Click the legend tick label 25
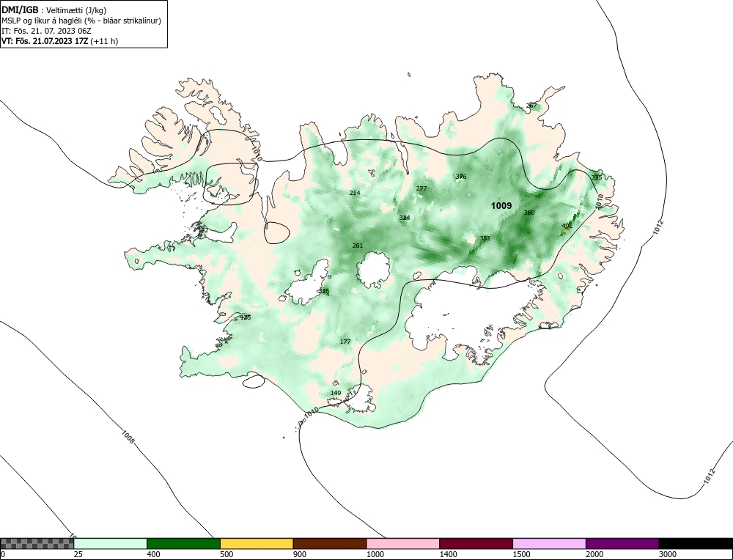 pos(78,554)
